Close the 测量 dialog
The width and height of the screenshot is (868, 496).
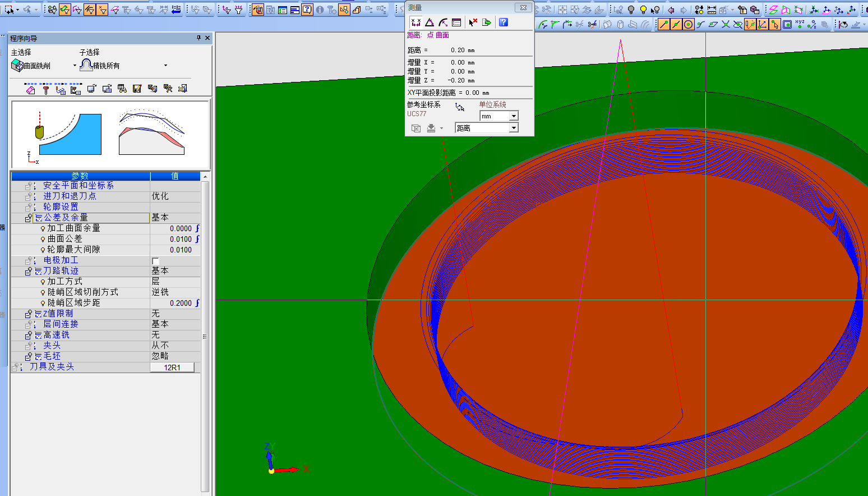click(523, 8)
